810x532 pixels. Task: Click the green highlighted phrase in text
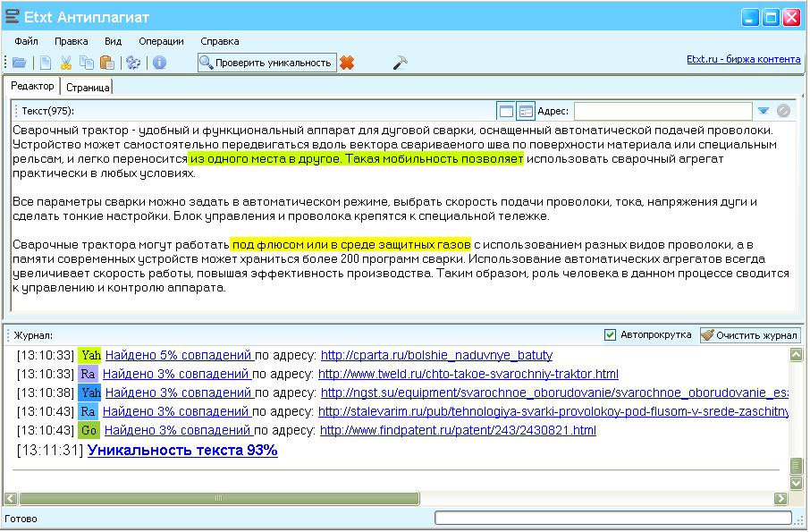click(x=356, y=159)
